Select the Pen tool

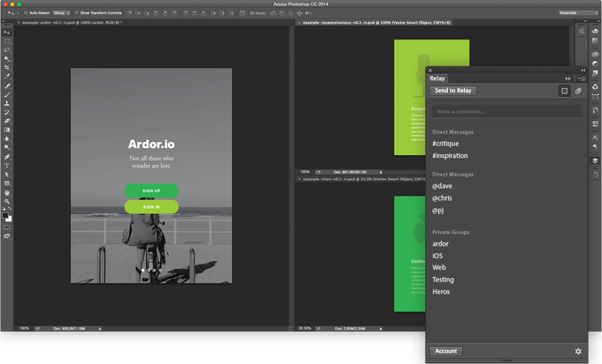[7, 156]
